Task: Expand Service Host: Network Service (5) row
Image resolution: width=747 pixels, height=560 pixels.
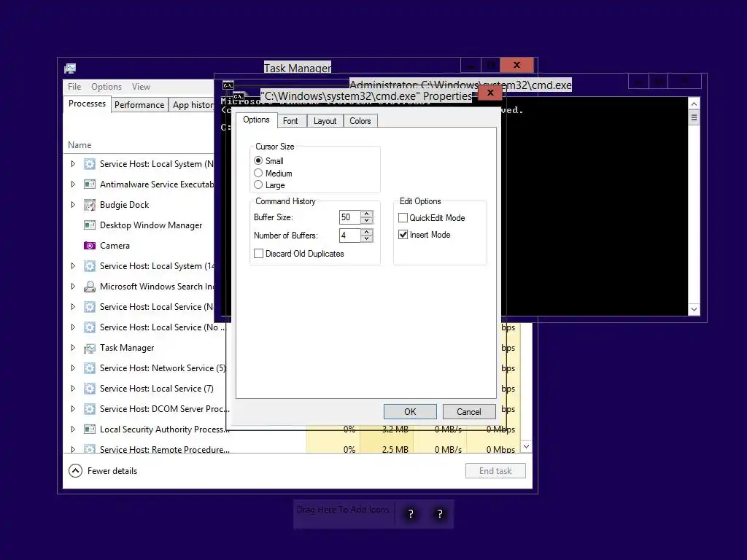Action: (73, 368)
